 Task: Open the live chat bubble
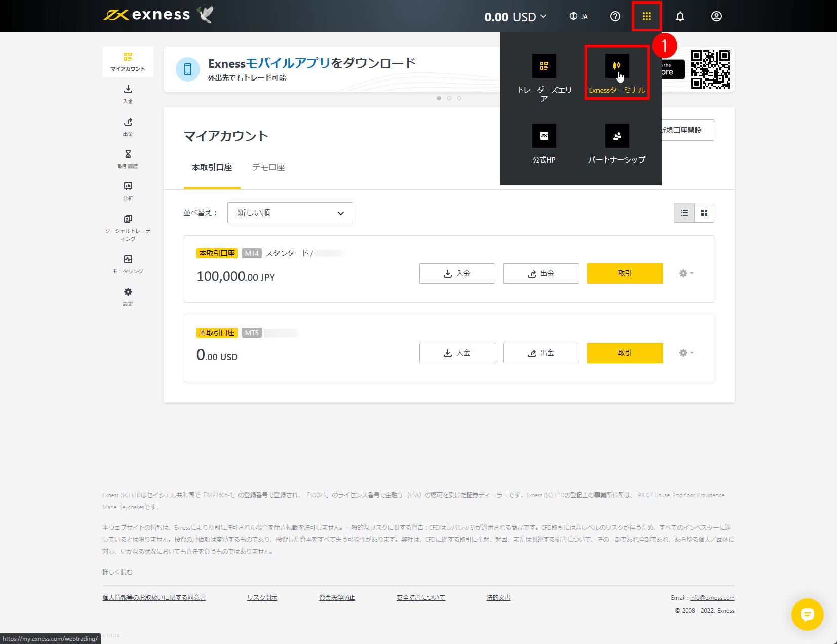pos(807,614)
